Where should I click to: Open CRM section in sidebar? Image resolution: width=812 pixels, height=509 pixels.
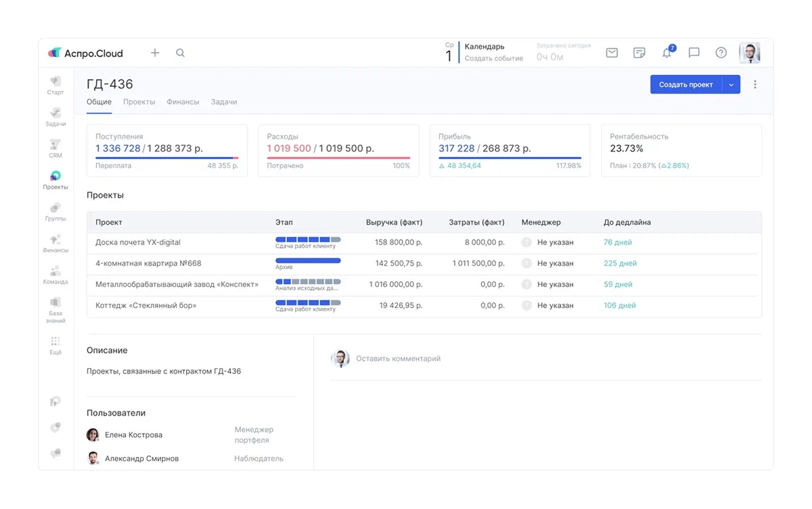tap(55, 148)
